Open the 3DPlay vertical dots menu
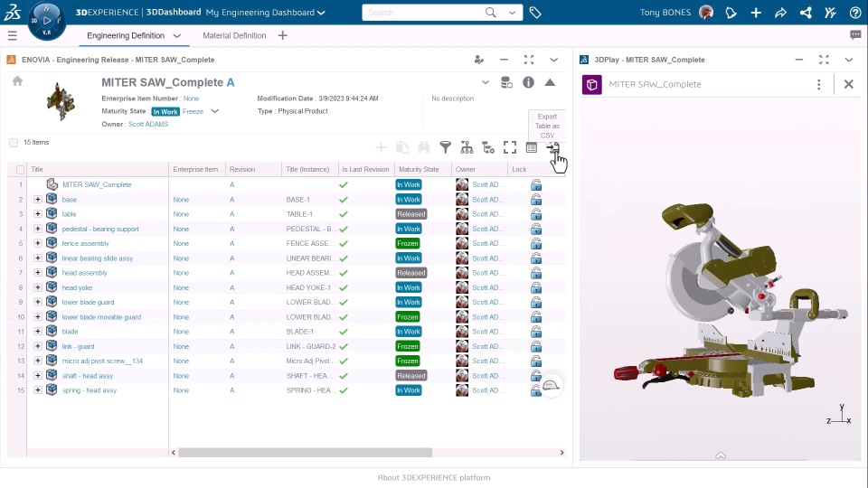The image size is (868, 488). [x=819, y=84]
